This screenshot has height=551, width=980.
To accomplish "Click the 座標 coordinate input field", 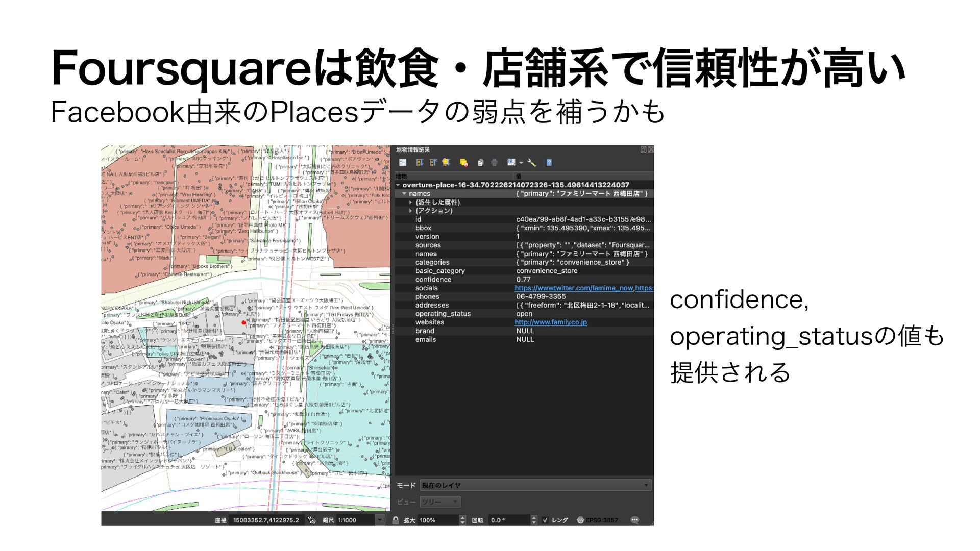I will pyautogui.click(x=266, y=520).
